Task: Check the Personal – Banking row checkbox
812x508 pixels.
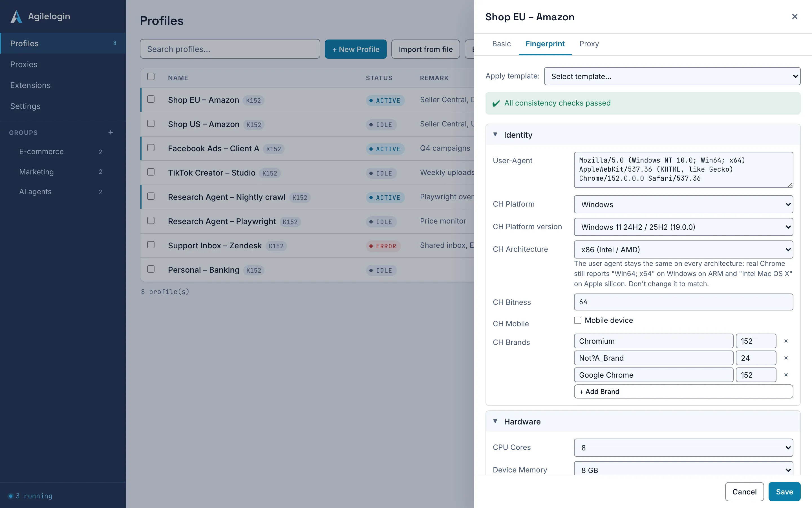Action: click(151, 269)
